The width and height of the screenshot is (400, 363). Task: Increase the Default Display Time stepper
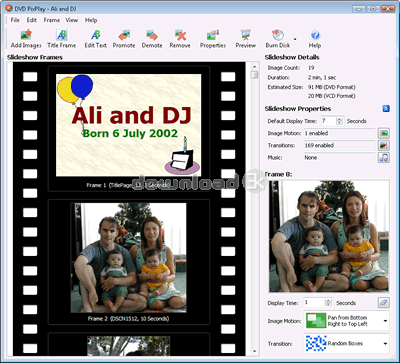pyautogui.click(x=339, y=118)
